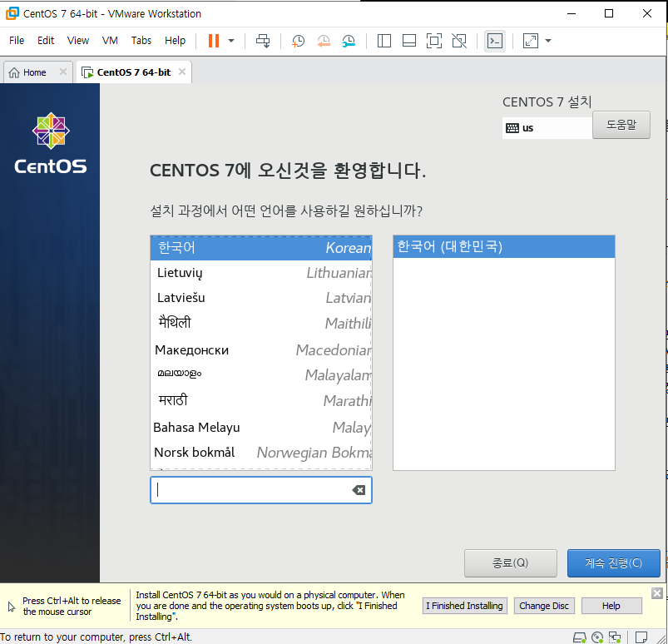Select Bahasa Melayu Malay language row
This screenshot has width=668, height=644.
pos(260,427)
